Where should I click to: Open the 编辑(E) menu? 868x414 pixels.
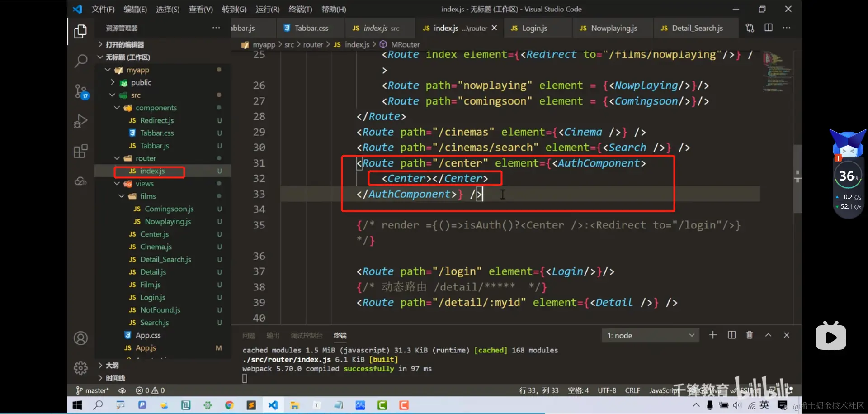pyautogui.click(x=135, y=9)
